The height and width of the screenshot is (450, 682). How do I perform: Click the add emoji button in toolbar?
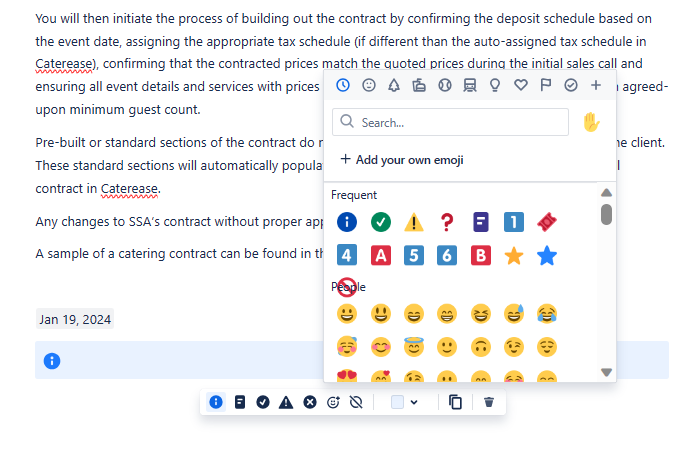(333, 402)
